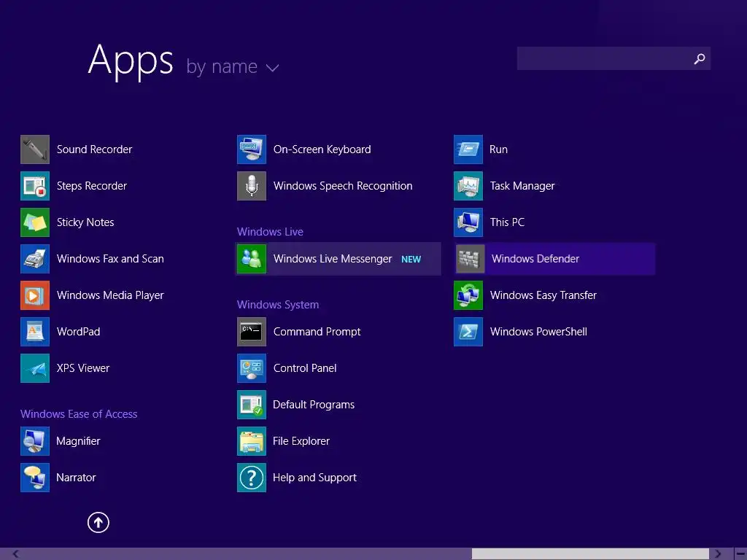Open Windows Live Messenger icon

(252, 259)
